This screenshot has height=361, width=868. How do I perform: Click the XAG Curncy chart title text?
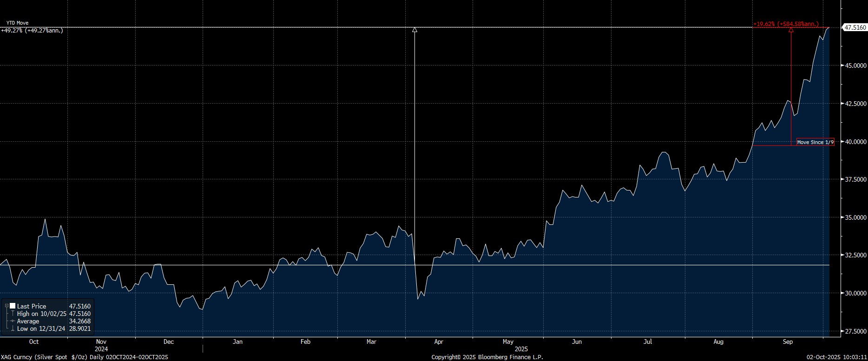[84, 357]
